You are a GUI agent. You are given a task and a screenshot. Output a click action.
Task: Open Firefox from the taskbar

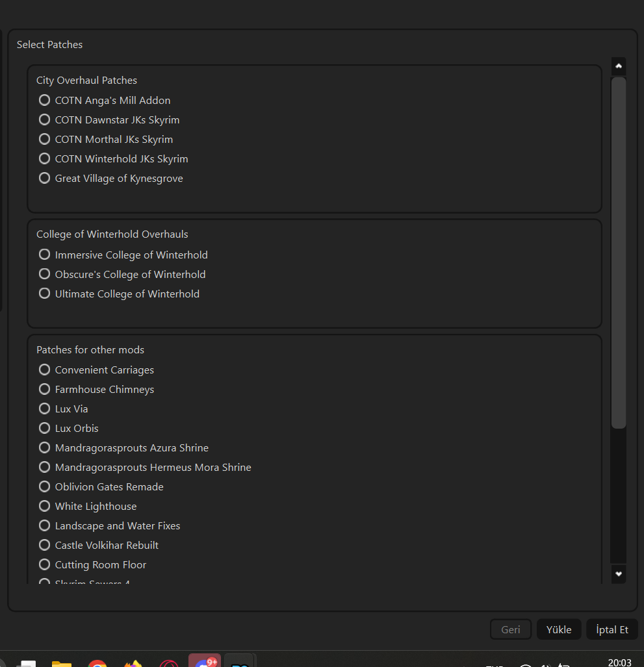(x=133, y=662)
